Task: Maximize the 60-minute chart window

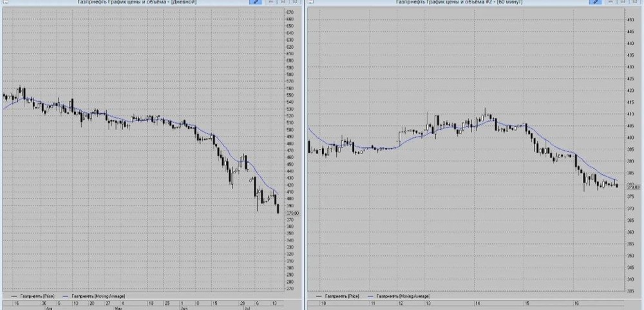Action: pos(623,2)
